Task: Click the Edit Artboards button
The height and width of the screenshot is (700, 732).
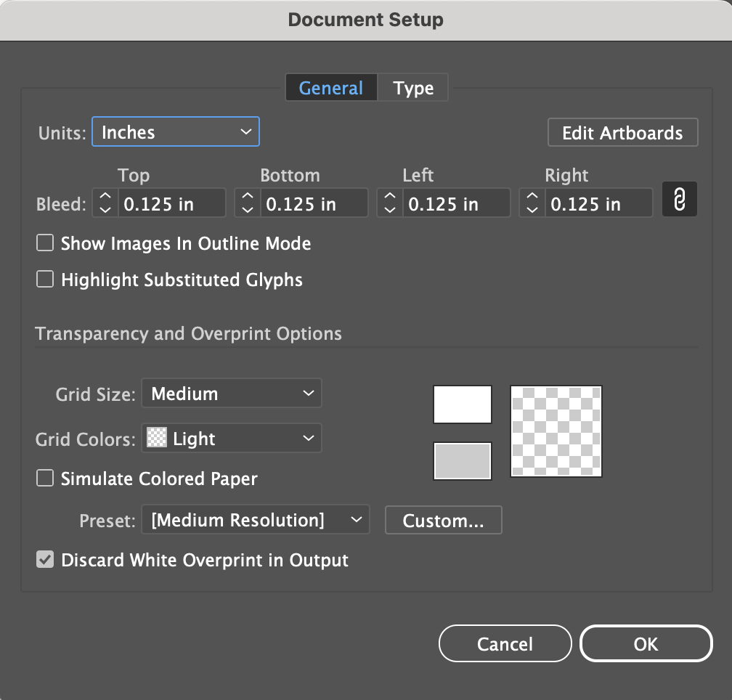Action: click(622, 133)
